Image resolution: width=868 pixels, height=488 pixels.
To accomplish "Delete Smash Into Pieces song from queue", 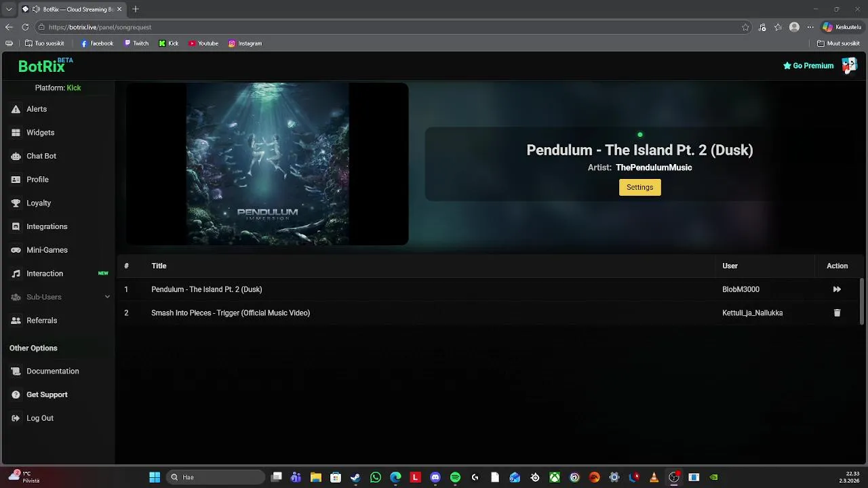I will click(x=837, y=313).
